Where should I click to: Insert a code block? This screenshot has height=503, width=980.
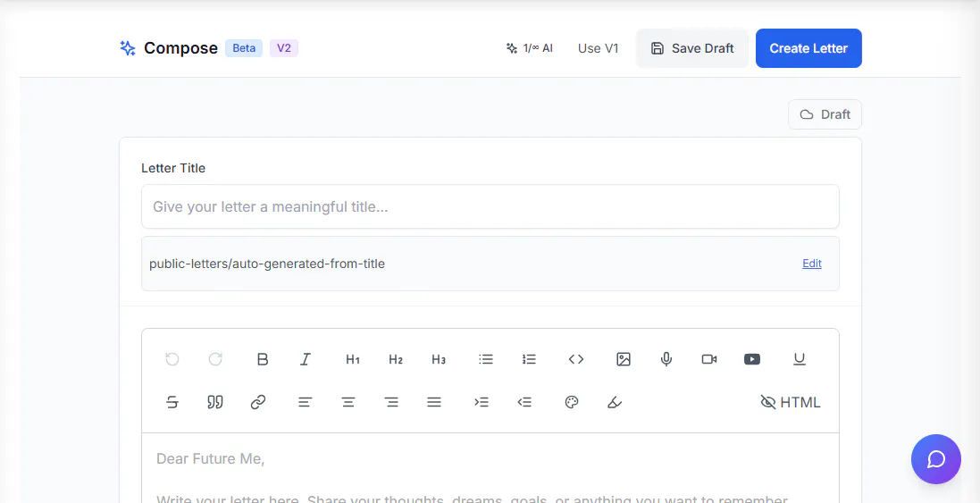(x=576, y=359)
